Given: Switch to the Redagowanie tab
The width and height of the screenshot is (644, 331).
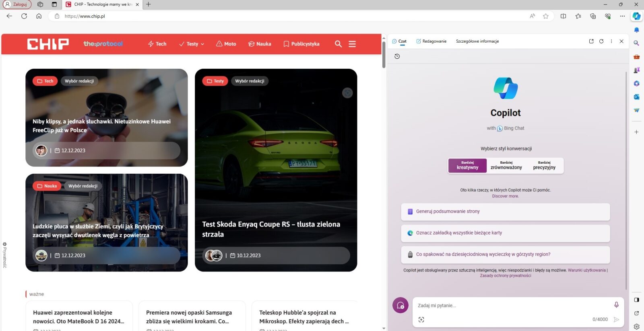Looking at the screenshot, I should (431, 41).
